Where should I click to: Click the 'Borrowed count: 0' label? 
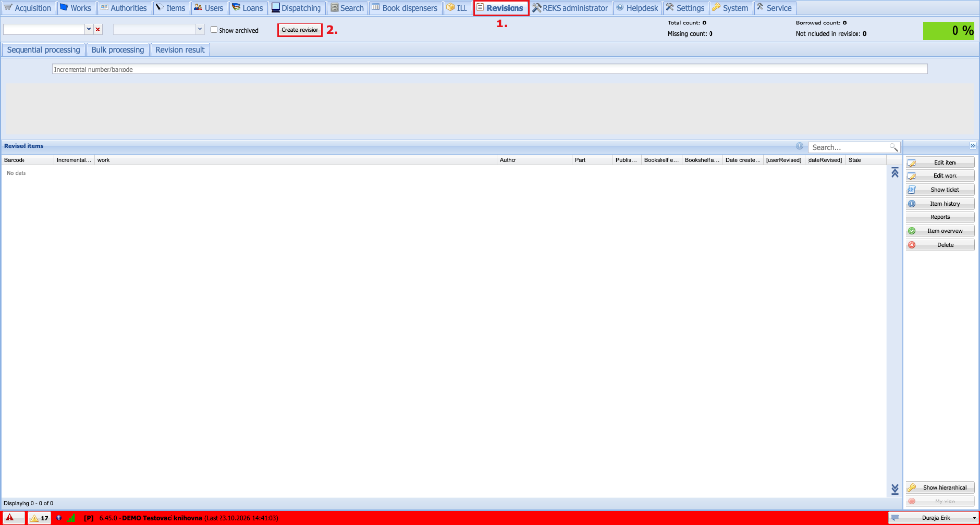coord(820,23)
